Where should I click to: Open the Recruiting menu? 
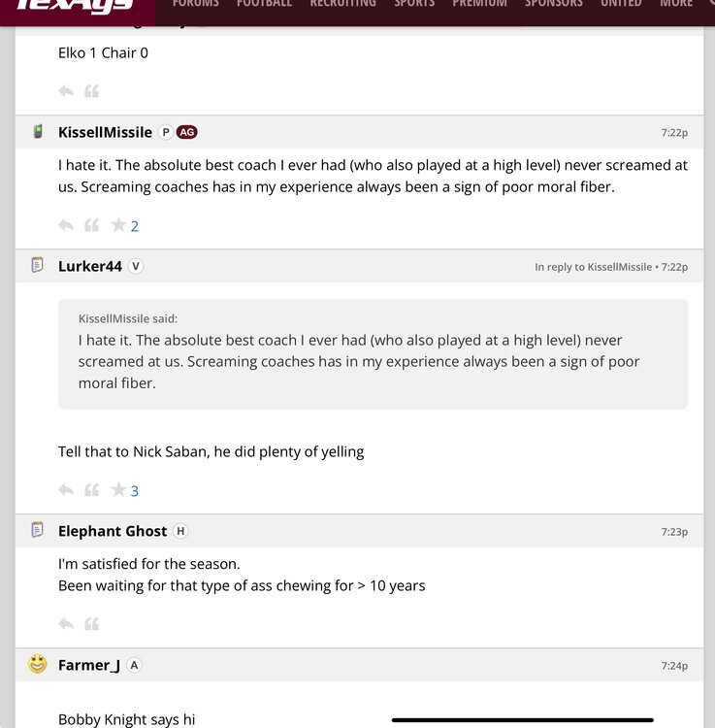coord(342,4)
